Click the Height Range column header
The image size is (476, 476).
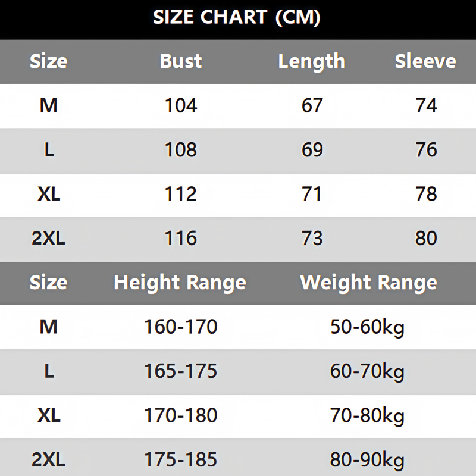(180, 283)
